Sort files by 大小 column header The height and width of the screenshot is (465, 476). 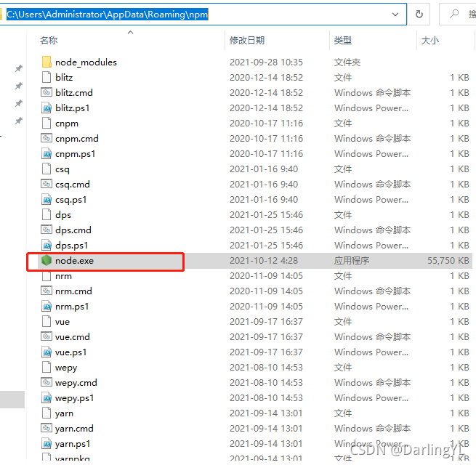coord(430,40)
